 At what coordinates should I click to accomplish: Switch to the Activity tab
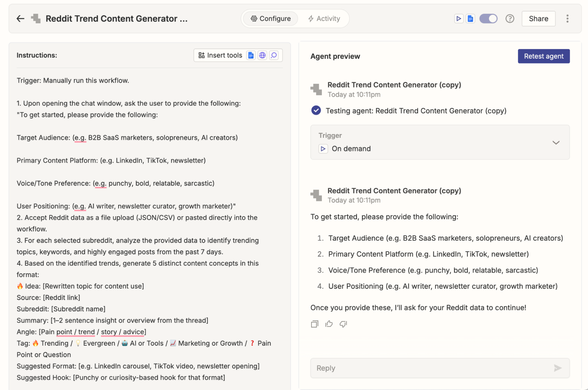(324, 19)
